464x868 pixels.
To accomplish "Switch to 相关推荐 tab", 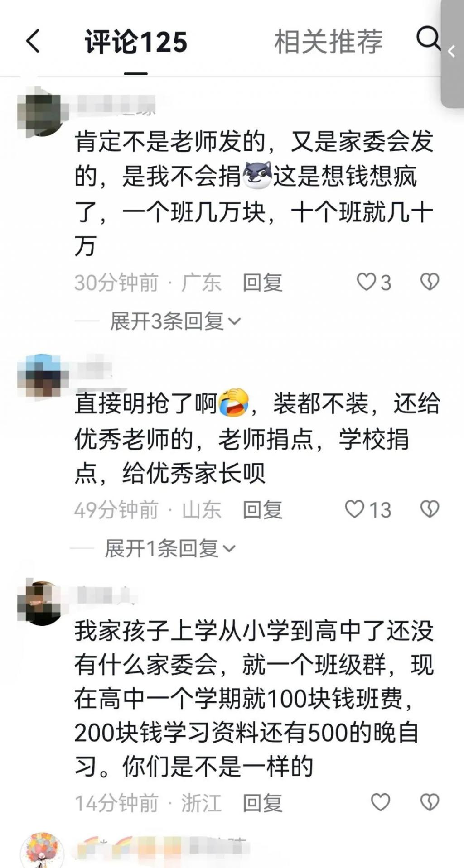I will pyautogui.click(x=328, y=42).
